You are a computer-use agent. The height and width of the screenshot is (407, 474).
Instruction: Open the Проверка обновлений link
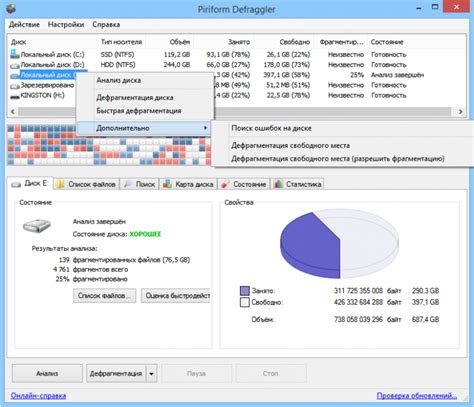tap(417, 396)
